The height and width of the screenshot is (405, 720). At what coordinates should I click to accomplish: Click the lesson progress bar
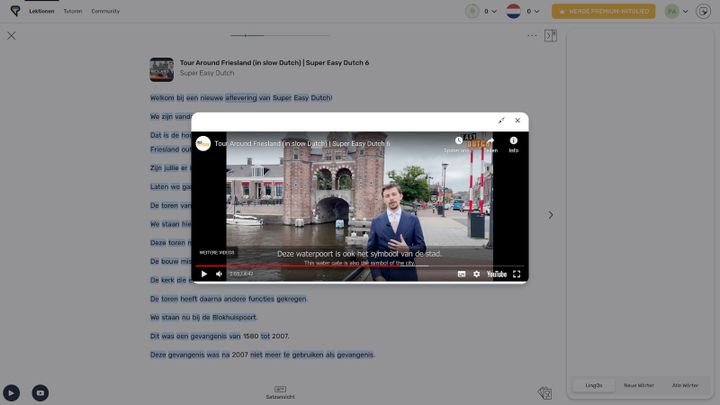[280, 35]
